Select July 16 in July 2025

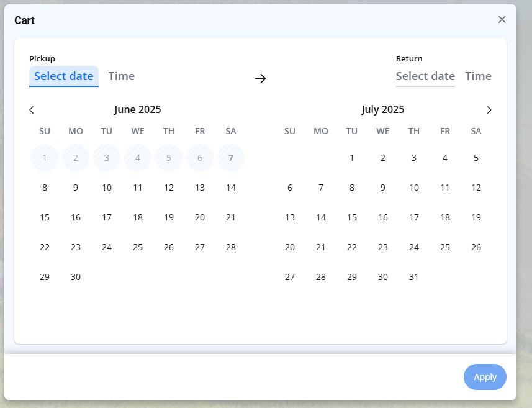click(x=383, y=217)
